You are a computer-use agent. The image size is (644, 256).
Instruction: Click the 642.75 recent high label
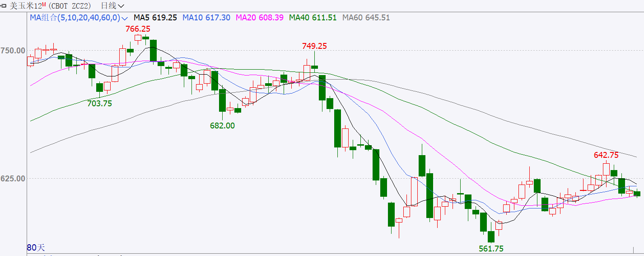[606, 155]
